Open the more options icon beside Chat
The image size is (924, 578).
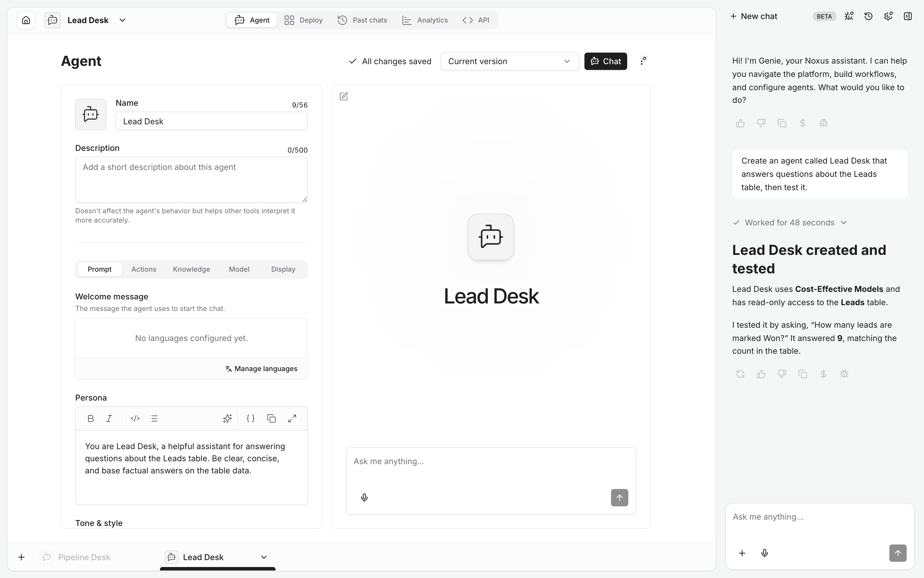[643, 61]
